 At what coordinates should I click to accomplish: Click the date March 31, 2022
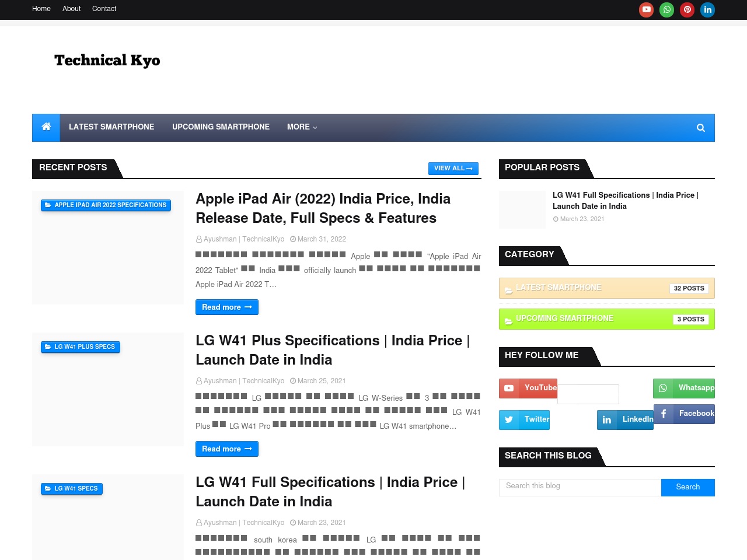[x=322, y=239]
